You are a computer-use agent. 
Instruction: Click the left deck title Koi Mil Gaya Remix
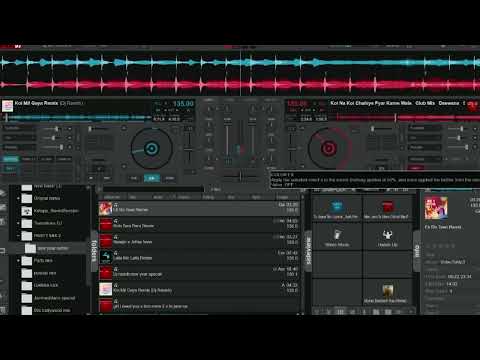click(x=36, y=103)
